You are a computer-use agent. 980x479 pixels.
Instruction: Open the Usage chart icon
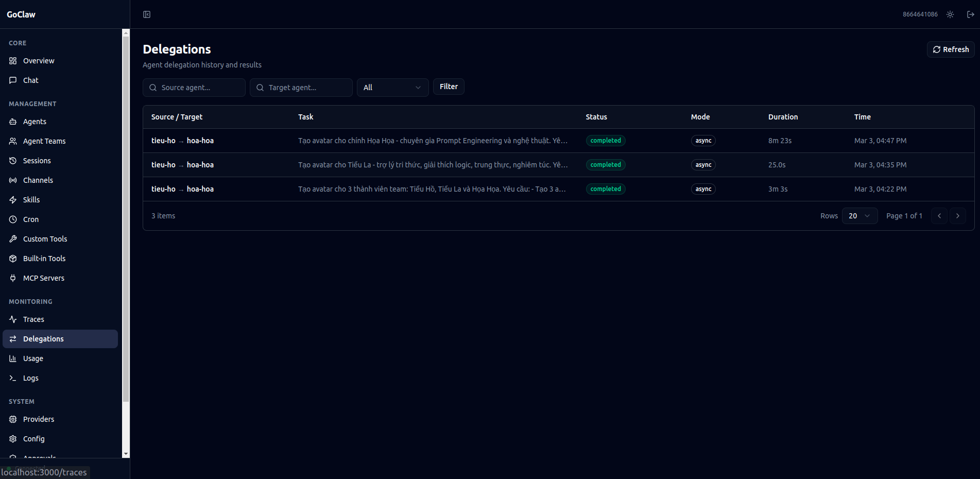click(13, 358)
